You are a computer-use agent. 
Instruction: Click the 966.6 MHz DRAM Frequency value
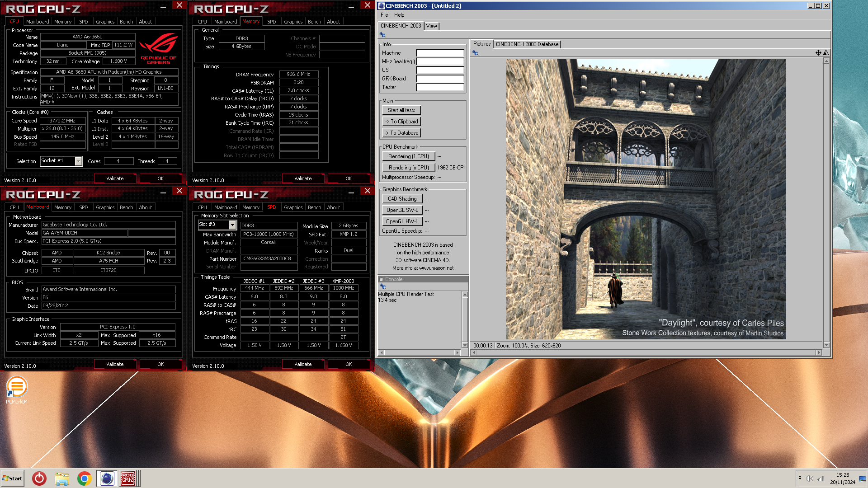pyautogui.click(x=298, y=75)
